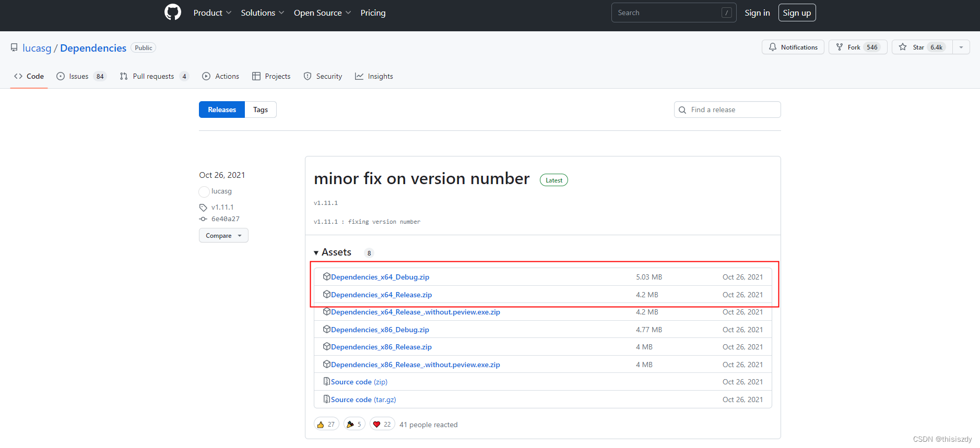Expand the Solutions menu
The height and width of the screenshot is (448, 980).
pyautogui.click(x=262, y=13)
